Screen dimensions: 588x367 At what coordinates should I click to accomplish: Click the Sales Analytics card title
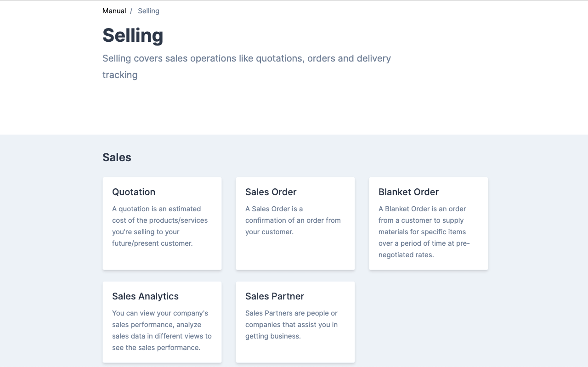[145, 296]
